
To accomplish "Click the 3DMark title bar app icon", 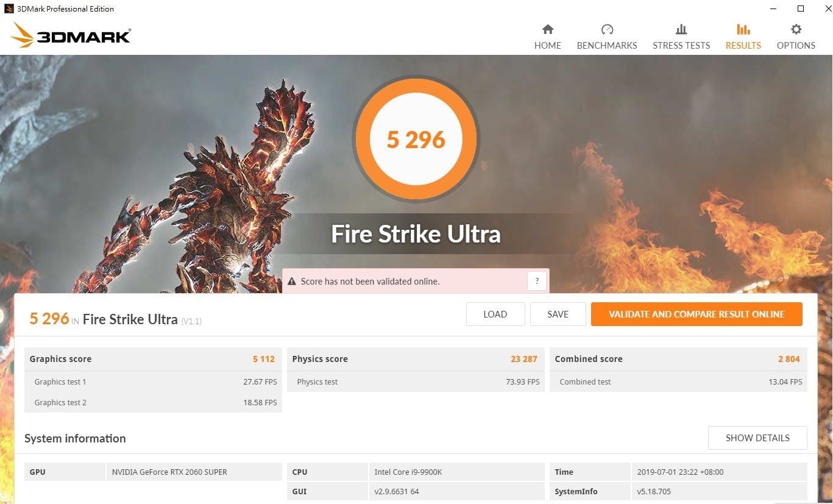I will point(9,9).
